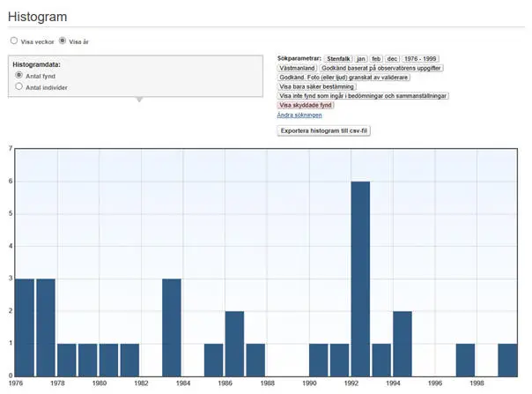This screenshot has width=532, height=394.
Task: Click the 'dec' month parameter tag
Action: tap(391, 58)
